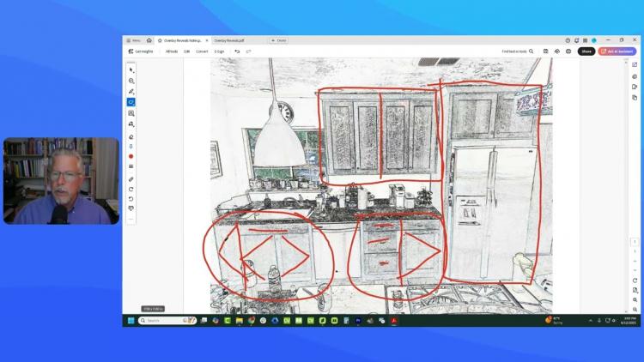The image size is (644, 362).
Task: Select the Eraser tool
Action: coord(131,136)
